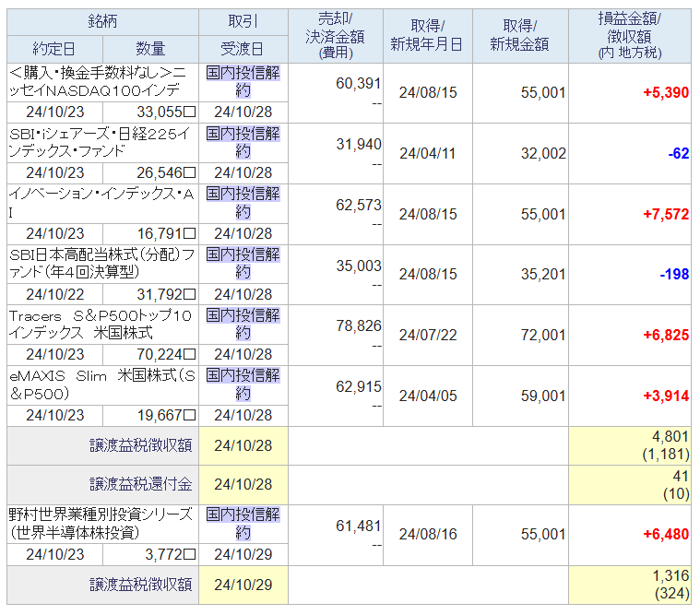Select the 取引 column header

click(x=243, y=22)
